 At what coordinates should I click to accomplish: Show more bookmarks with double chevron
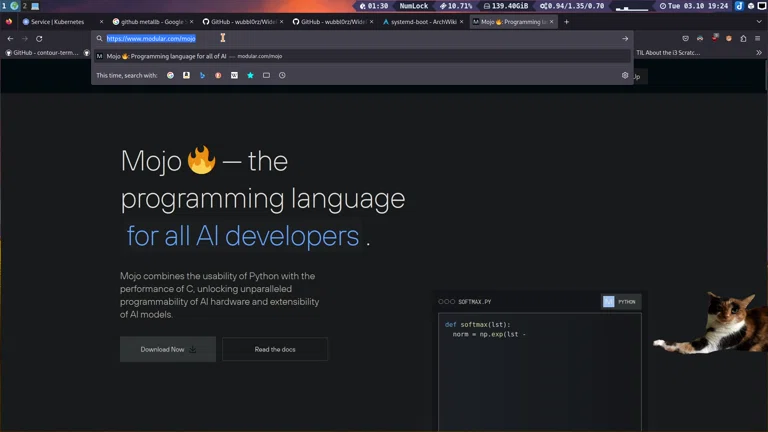point(759,52)
